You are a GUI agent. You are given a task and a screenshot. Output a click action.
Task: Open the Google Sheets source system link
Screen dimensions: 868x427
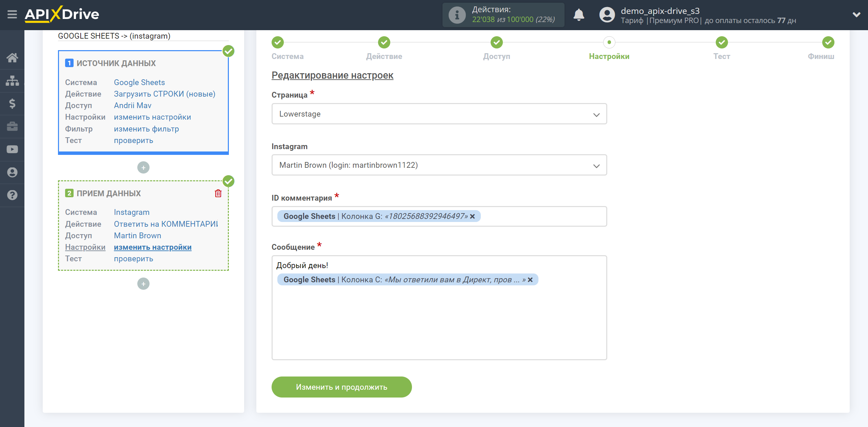139,82
